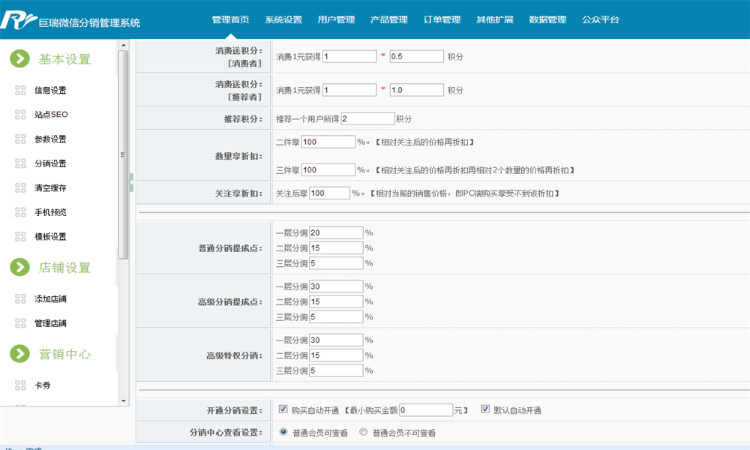Open 站点SEO sidebar link
This screenshot has width=750, height=450.
pos(51,115)
